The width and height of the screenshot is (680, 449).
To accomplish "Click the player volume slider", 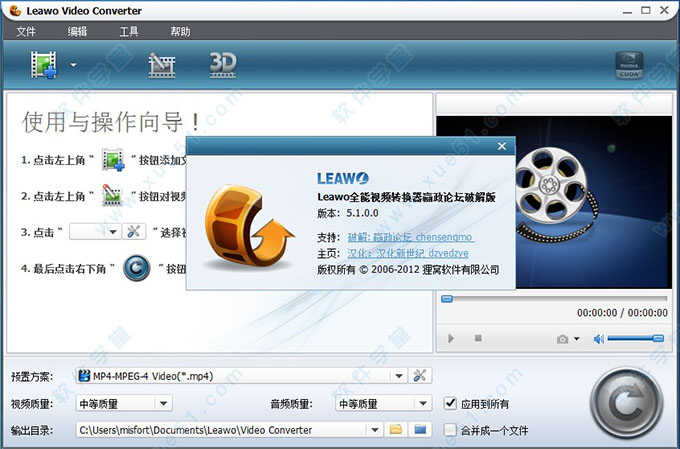I will pos(636,339).
